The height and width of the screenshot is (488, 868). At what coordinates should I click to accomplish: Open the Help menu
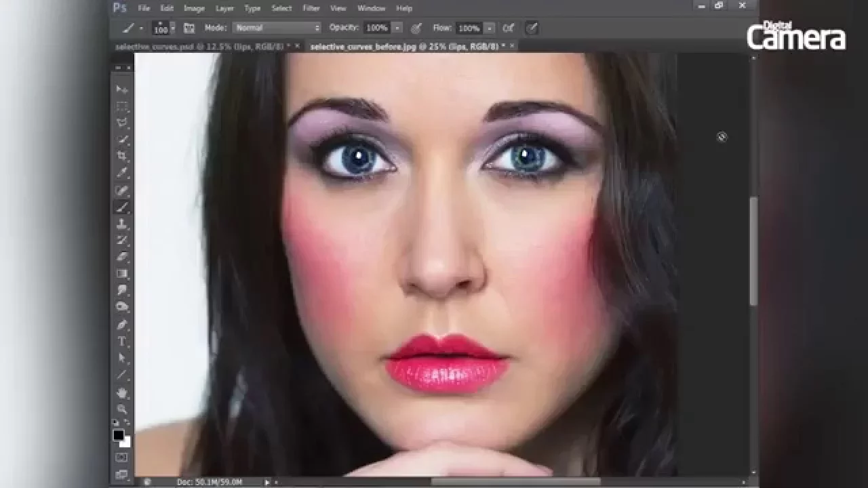(x=404, y=8)
